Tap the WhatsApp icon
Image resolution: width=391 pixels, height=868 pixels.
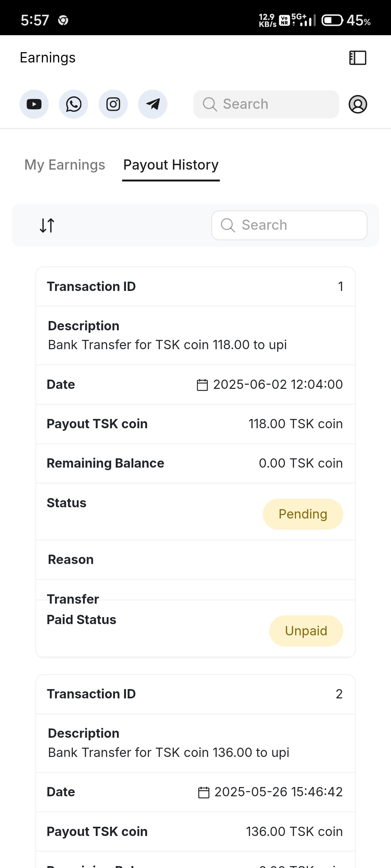pos(73,104)
